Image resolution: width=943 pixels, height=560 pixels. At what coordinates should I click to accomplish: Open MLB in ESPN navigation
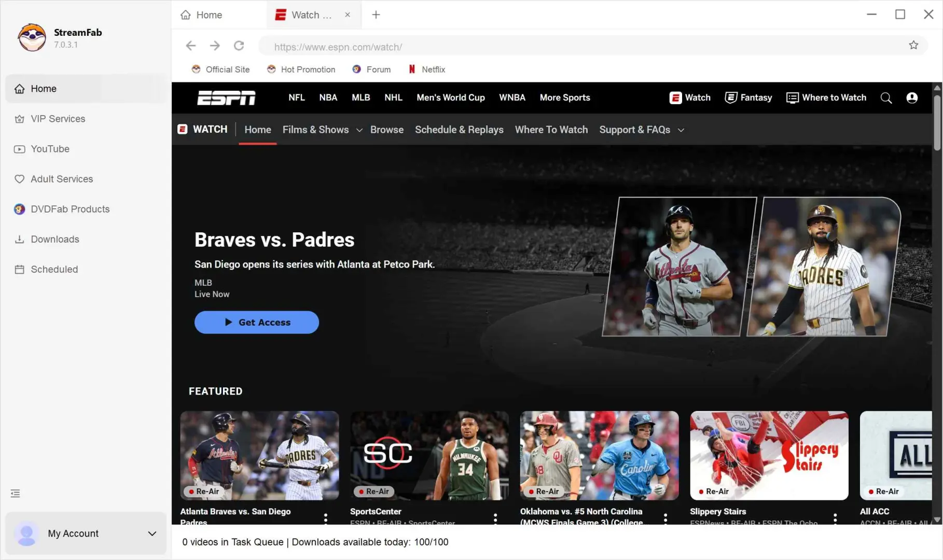(x=361, y=97)
